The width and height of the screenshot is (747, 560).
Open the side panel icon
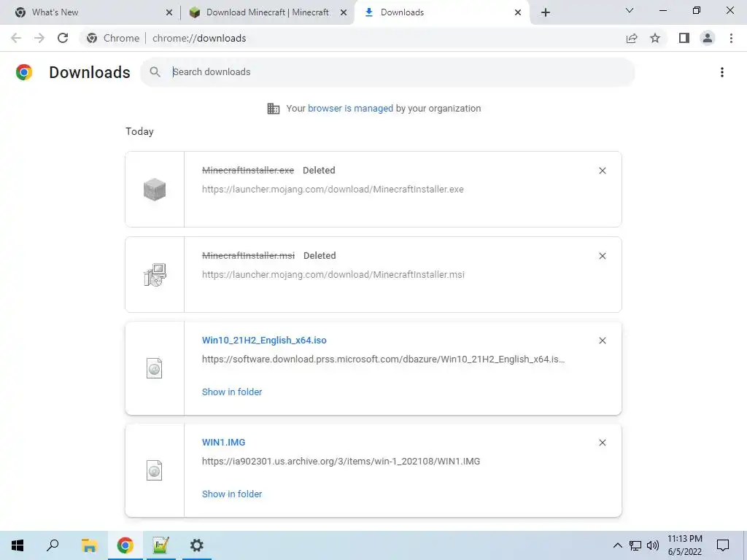pos(684,38)
